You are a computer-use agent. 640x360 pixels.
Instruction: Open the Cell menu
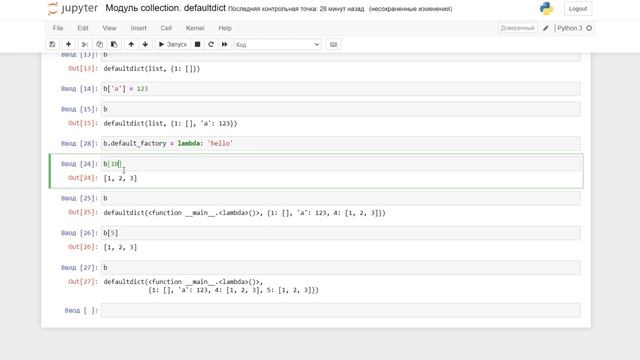166,28
